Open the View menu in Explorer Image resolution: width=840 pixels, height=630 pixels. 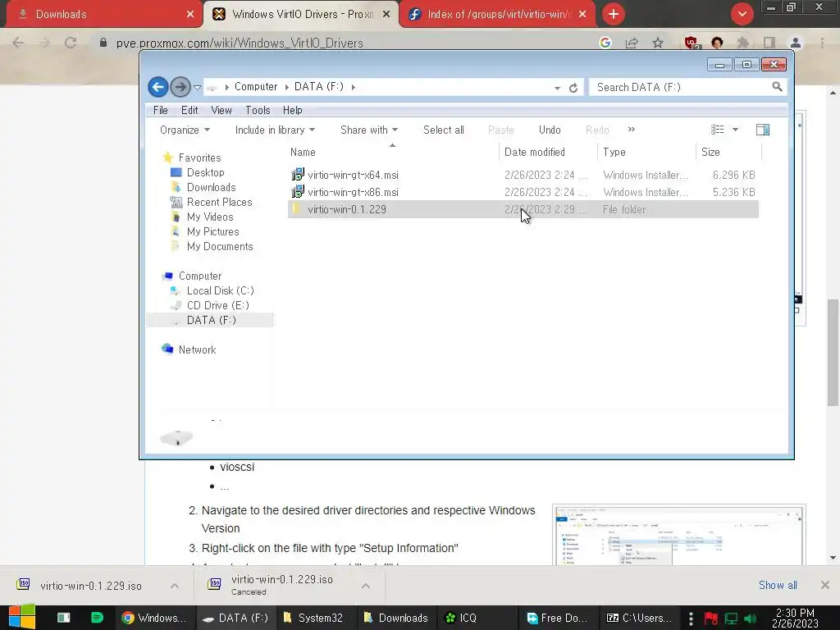pos(221,111)
